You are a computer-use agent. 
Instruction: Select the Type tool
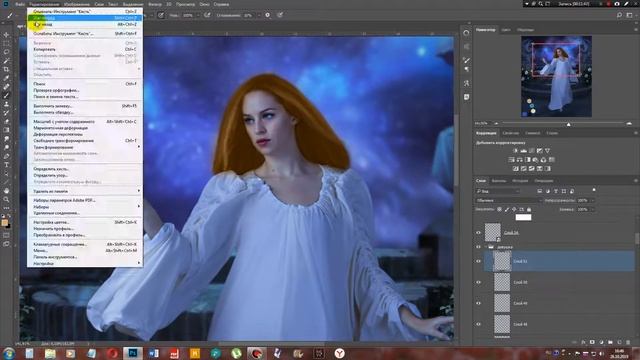coord(7,164)
